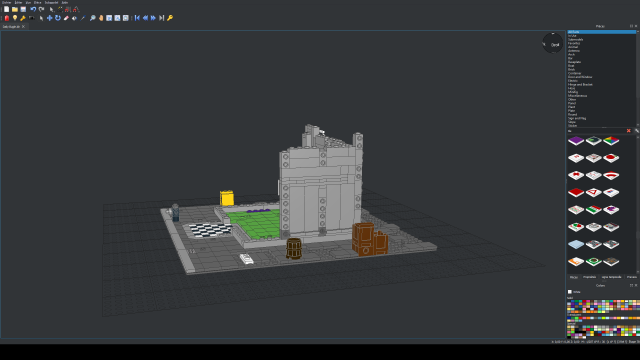The height and width of the screenshot is (360, 640).
Task: Select the Miscellaneous category
Action: pos(578,96)
